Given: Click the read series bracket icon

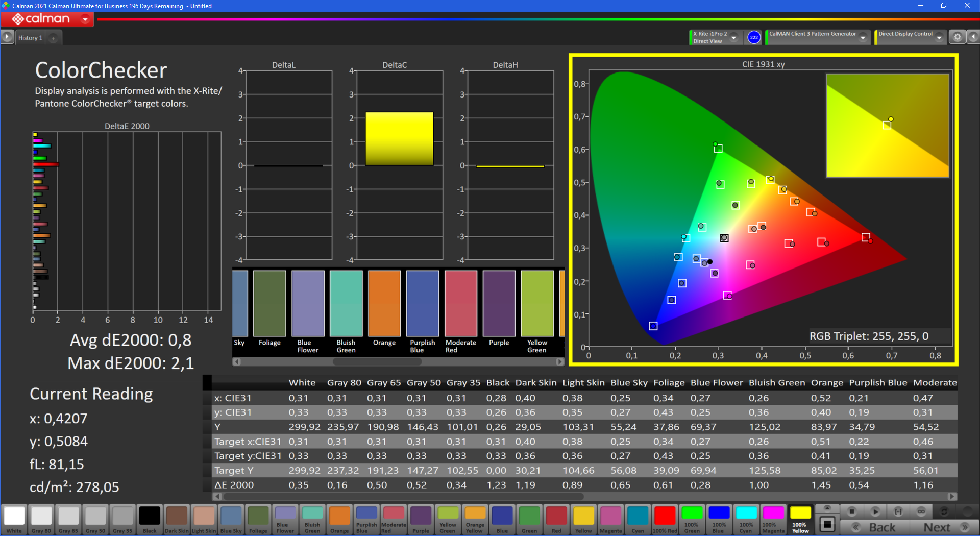Looking at the screenshot, I should (898, 511).
